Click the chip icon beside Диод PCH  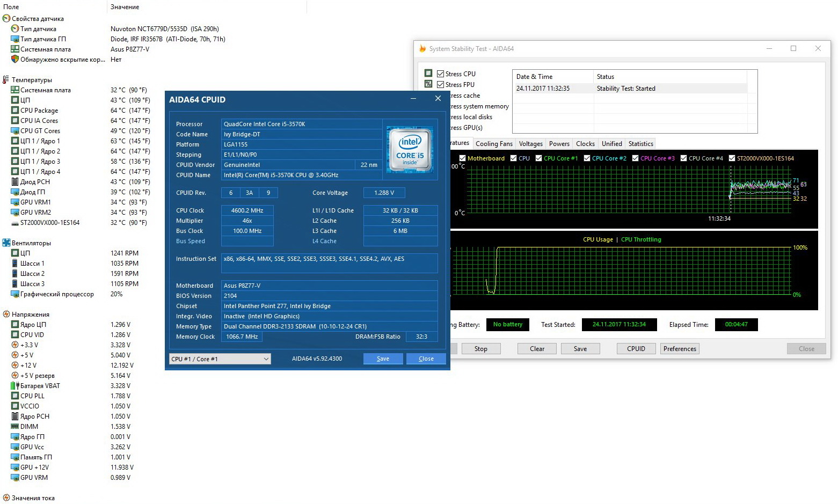coord(15,181)
